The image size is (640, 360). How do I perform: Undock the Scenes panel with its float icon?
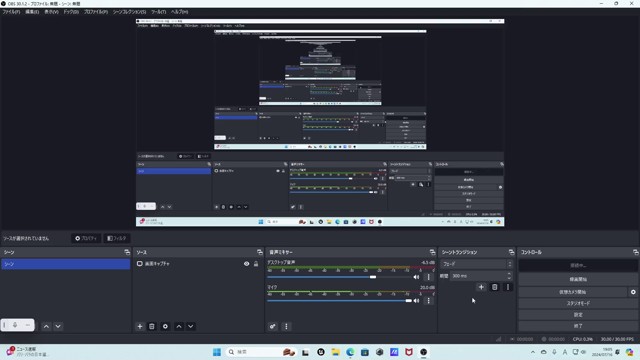click(x=127, y=252)
